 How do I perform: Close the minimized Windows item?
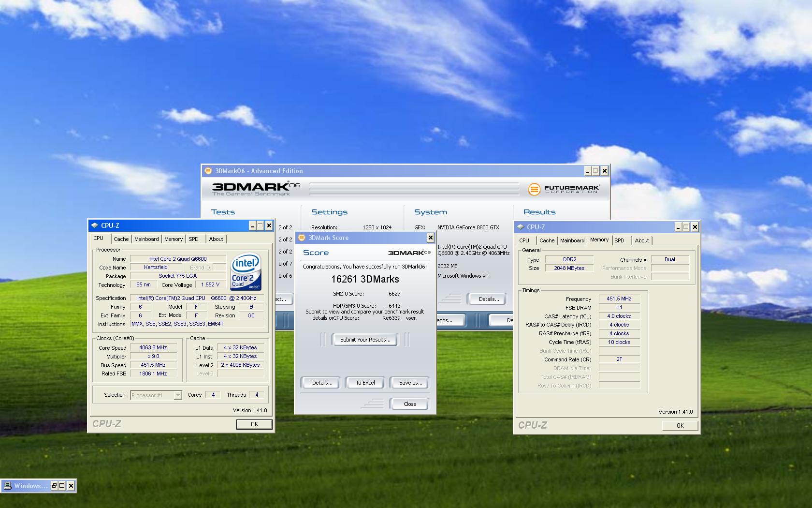pyautogui.click(x=71, y=486)
